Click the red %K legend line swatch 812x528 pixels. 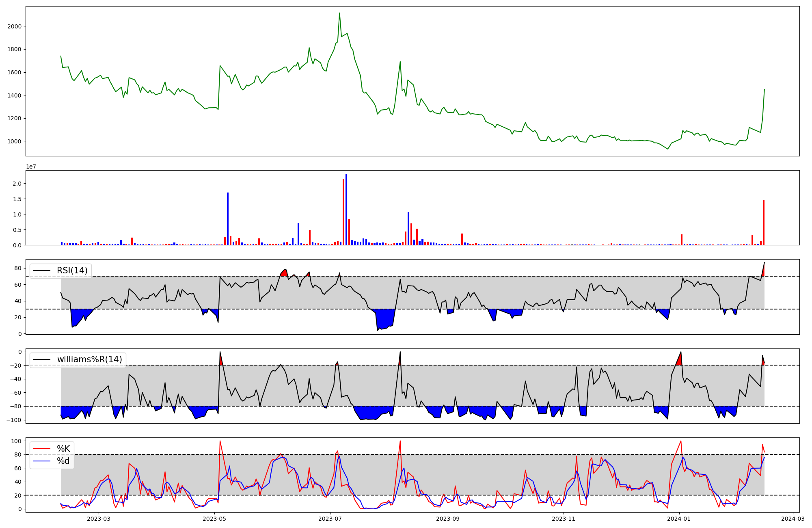[41, 449]
